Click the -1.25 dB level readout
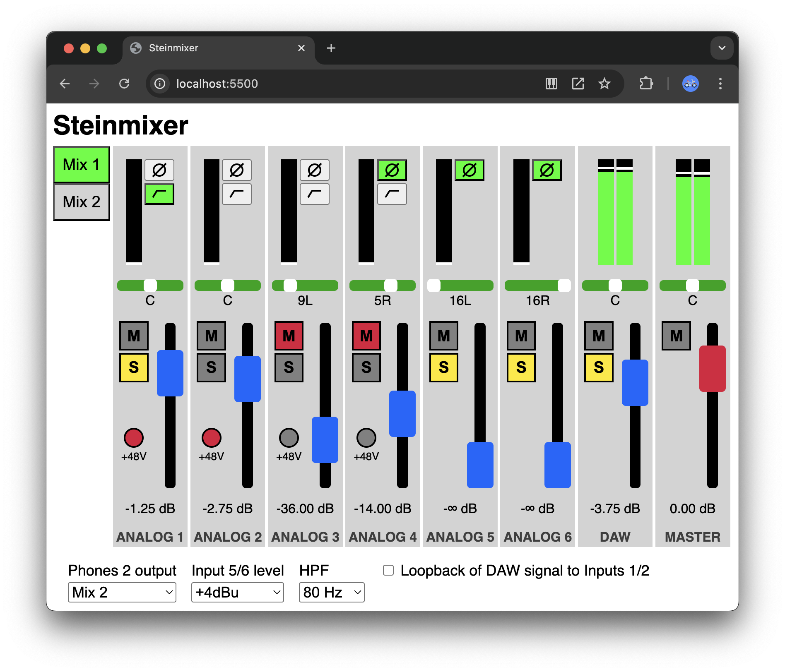 150,509
